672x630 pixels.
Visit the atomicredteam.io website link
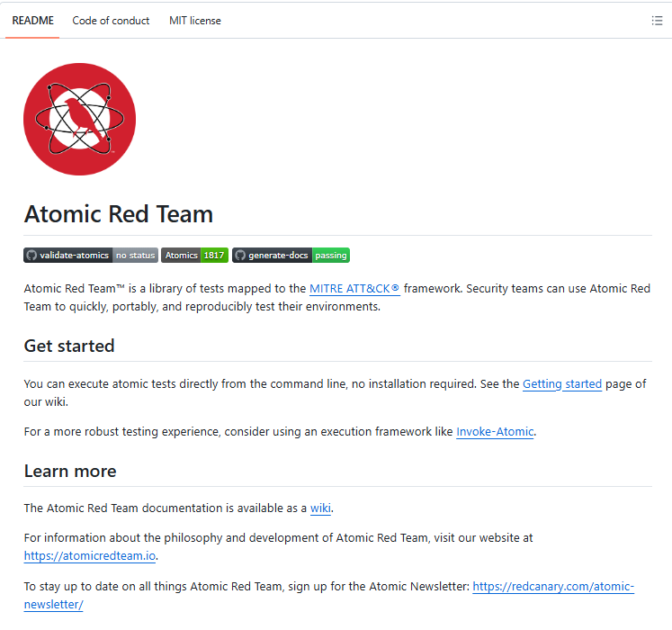tap(90, 556)
